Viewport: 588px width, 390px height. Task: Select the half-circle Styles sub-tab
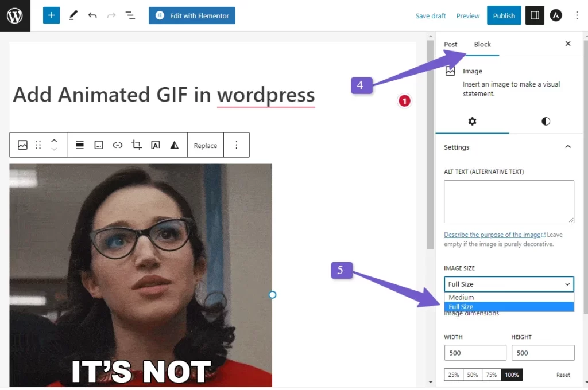click(546, 122)
